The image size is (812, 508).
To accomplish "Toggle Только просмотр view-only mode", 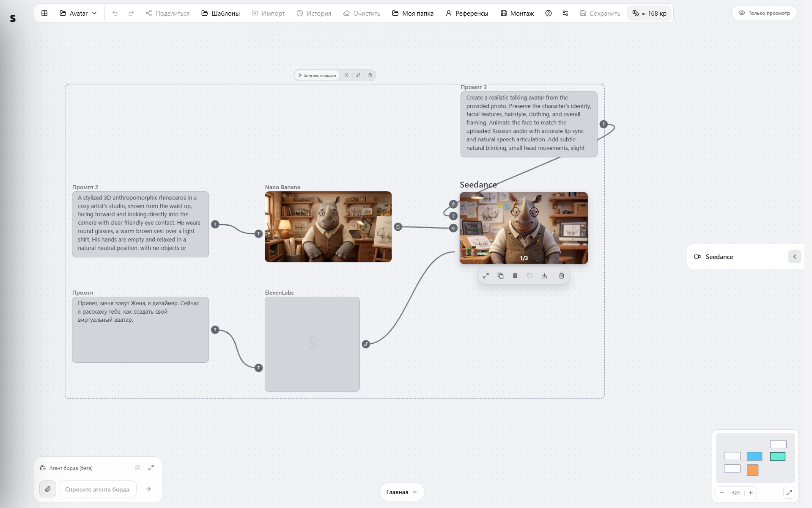I will pyautogui.click(x=764, y=13).
